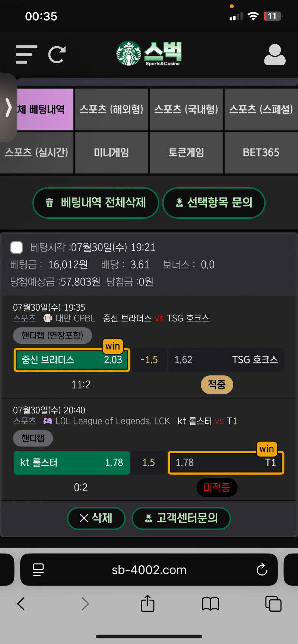Tap the Safari share icon
The image size is (298, 644).
pos(148,603)
